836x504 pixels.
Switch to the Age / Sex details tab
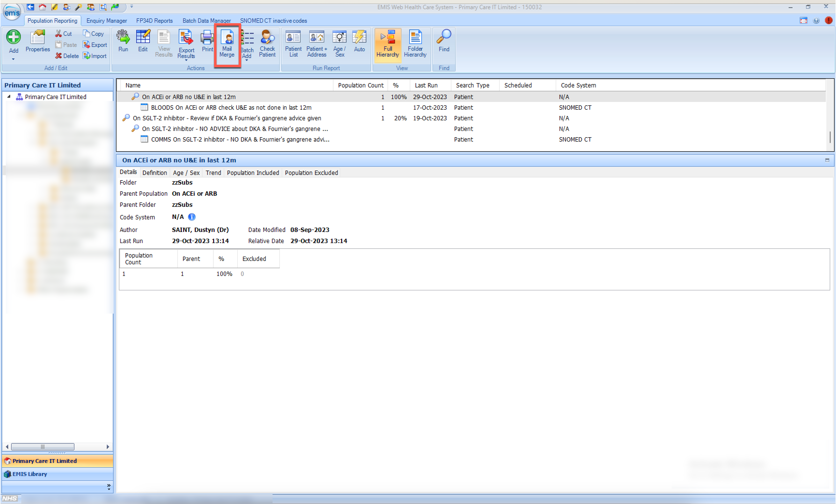click(186, 173)
